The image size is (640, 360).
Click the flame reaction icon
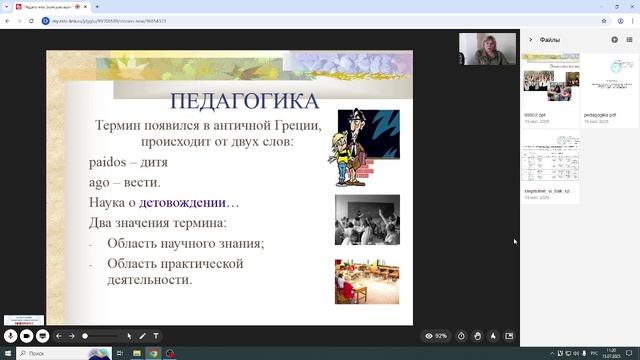493,336
